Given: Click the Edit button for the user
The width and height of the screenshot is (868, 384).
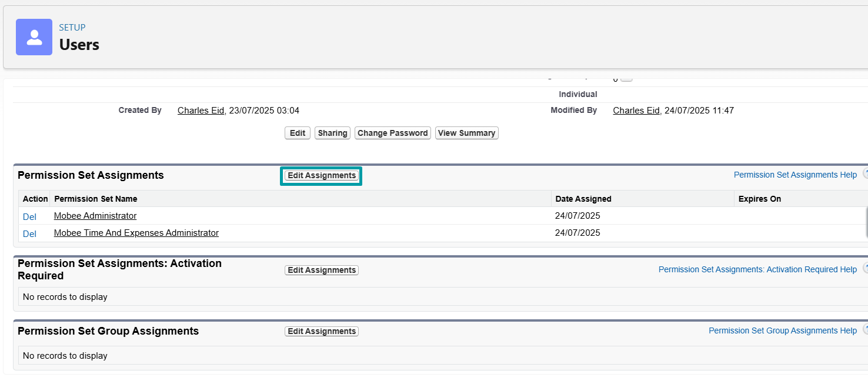Looking at the screenshot, I should point(298,133).
